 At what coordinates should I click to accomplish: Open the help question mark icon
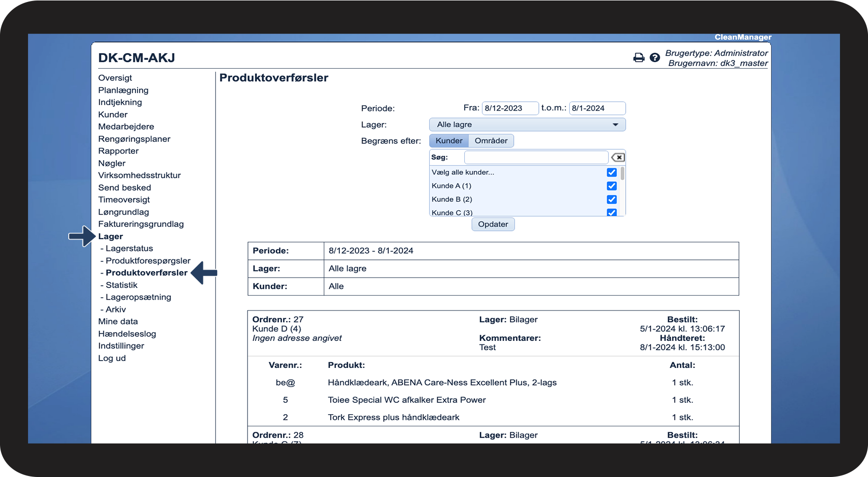(x=655, y=58)
